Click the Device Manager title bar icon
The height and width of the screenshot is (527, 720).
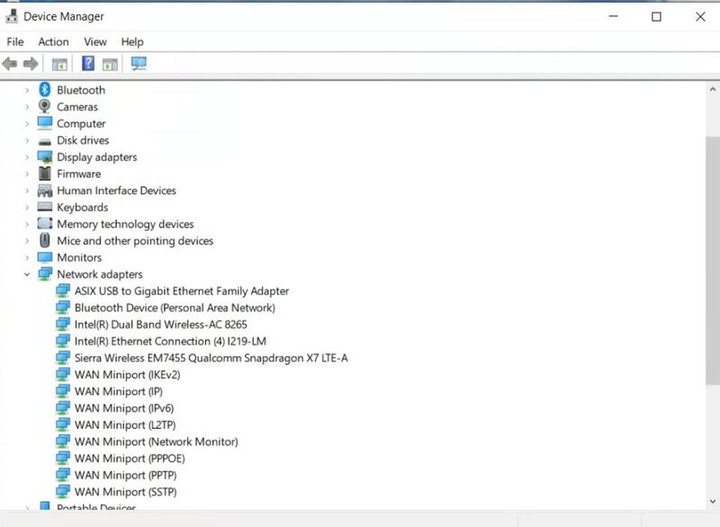pos(11,16)
